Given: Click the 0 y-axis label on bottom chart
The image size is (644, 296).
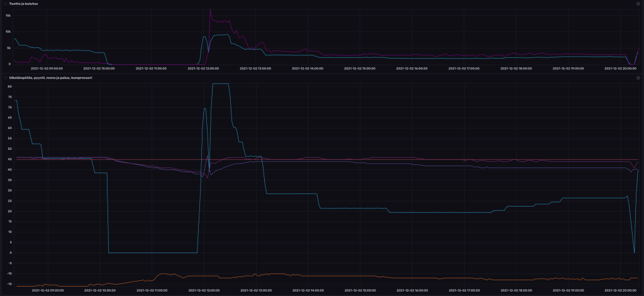Looking at the screenshot, I should click(x=11, y=253).
